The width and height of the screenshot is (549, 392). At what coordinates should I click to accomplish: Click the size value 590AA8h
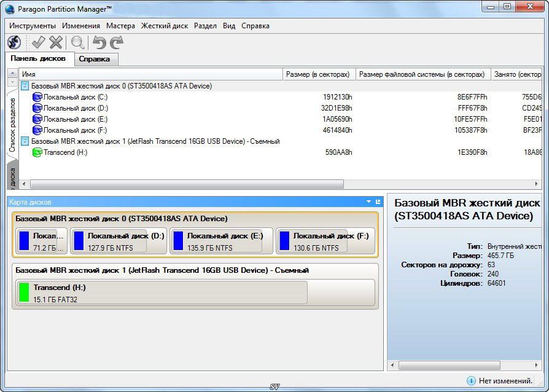tap(338, 152)
